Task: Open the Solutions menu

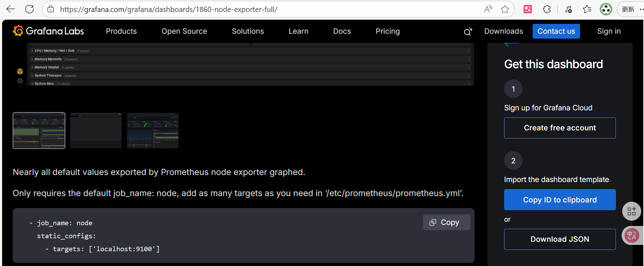Action: click(x=248, y=31)
